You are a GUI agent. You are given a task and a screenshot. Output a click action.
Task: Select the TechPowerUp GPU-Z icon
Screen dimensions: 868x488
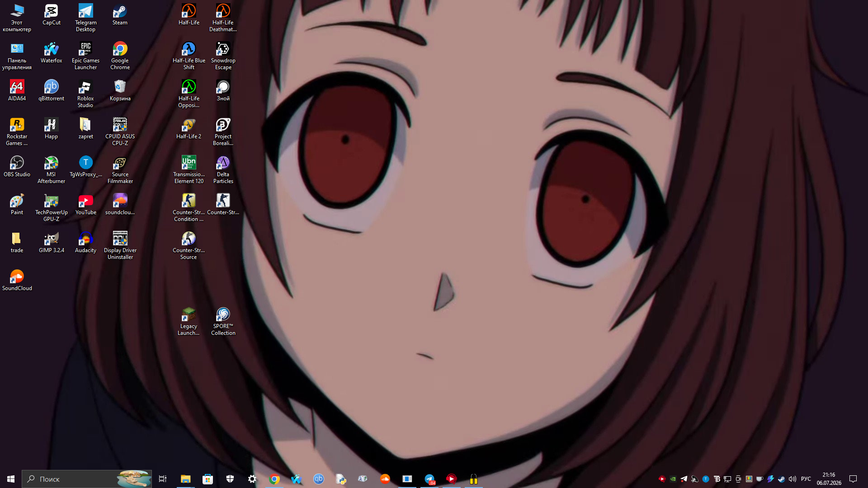click(51, 208)
